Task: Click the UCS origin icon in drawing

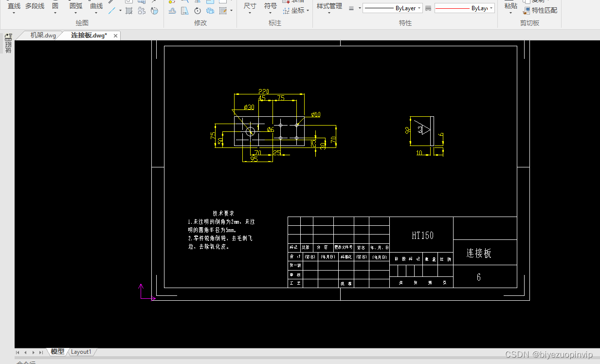Action: pos(147,292)
